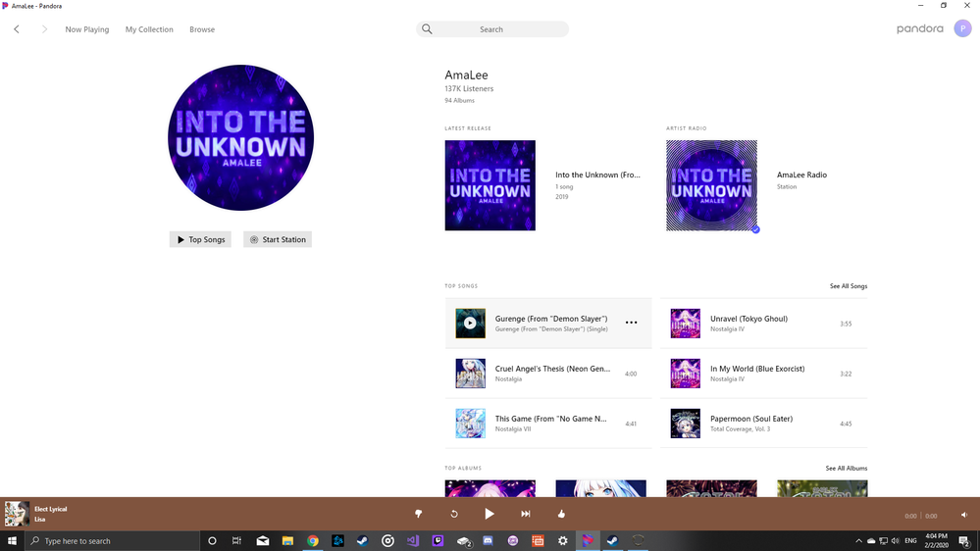Go back with the left arrow

point(17,29)
